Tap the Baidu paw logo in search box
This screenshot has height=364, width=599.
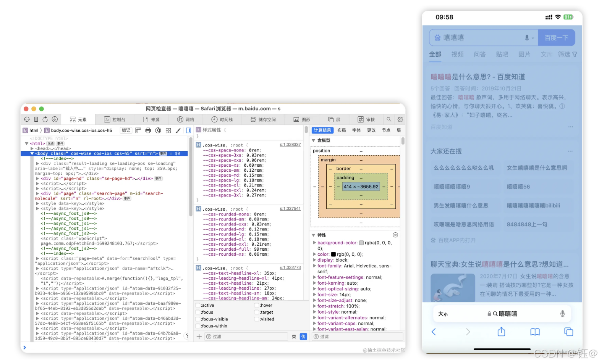(437, 38)
